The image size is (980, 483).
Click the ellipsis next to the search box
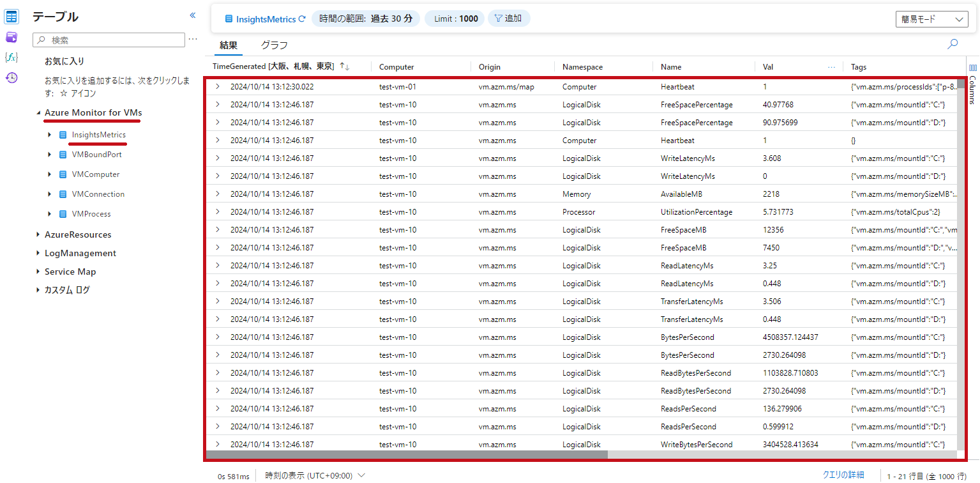pyautogui.click(x=193, y=40)
